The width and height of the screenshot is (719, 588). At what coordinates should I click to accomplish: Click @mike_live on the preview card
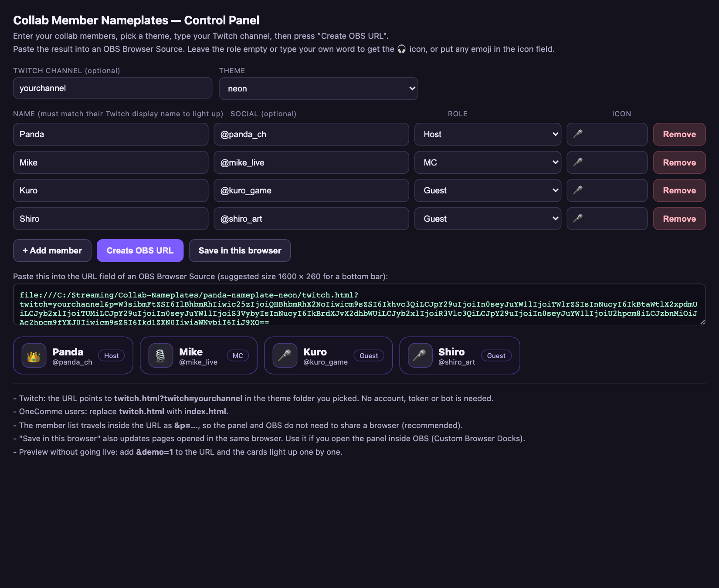click(x=198, y=362)
